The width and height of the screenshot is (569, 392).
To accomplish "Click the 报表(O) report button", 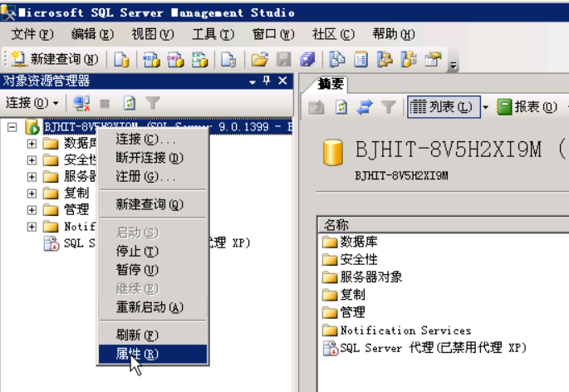I will coord(527,107).
